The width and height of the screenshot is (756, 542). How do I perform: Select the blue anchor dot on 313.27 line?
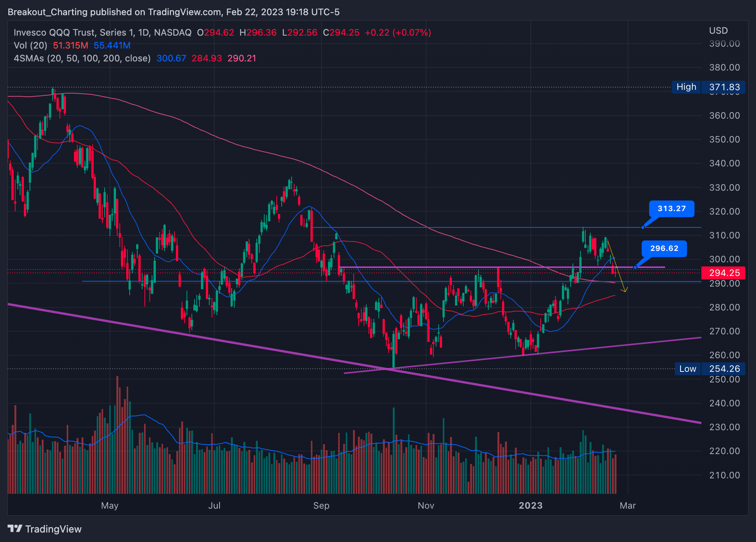tap(643, 227)
